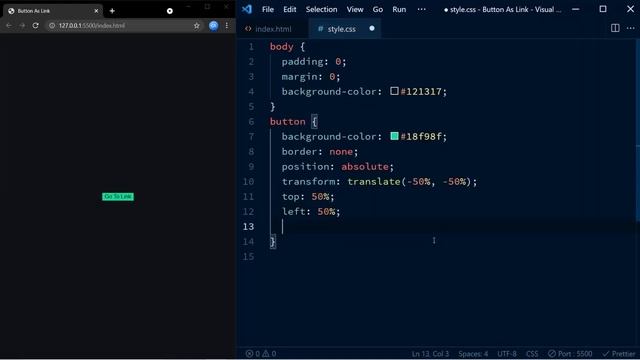Bookmark this page with the star icon
Viewport: 640px width, 360px height.
tap(196, 26)
